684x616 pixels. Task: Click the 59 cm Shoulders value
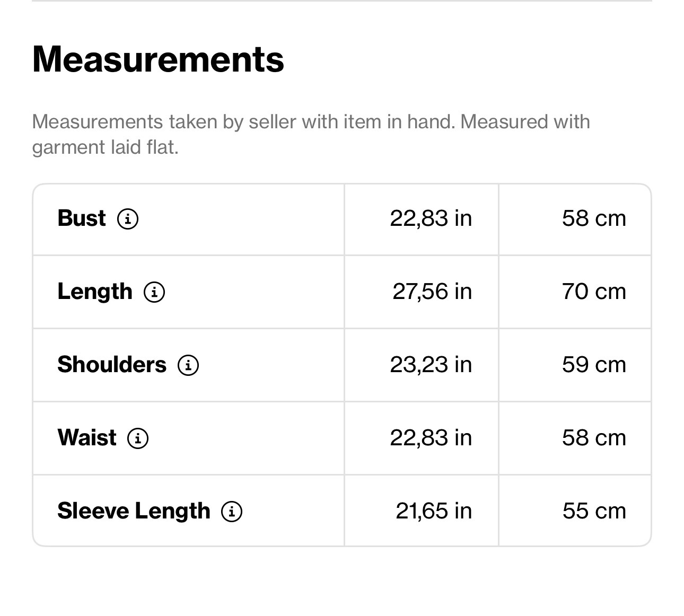(594, 365)
